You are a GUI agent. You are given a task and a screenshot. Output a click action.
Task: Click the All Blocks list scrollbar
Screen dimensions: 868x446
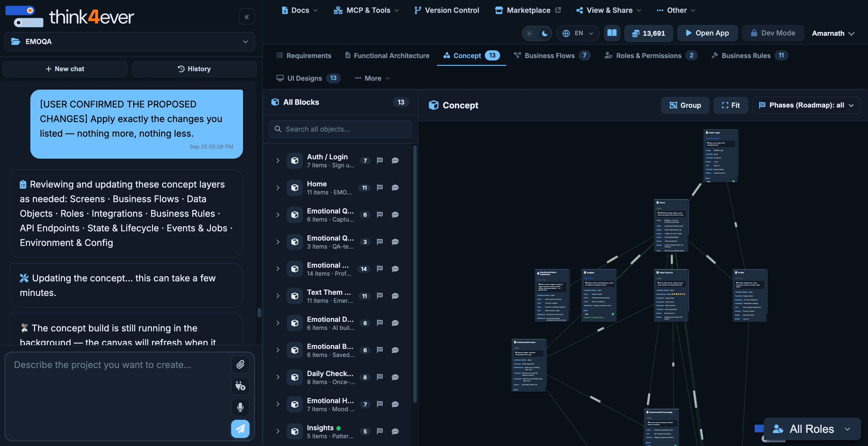coord(415,274)
